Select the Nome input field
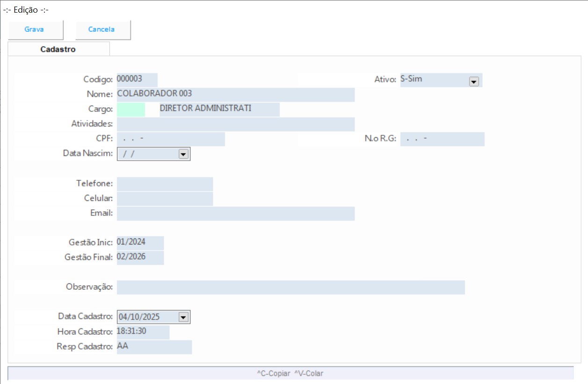 pyautogui.click(x=235, y=94)
